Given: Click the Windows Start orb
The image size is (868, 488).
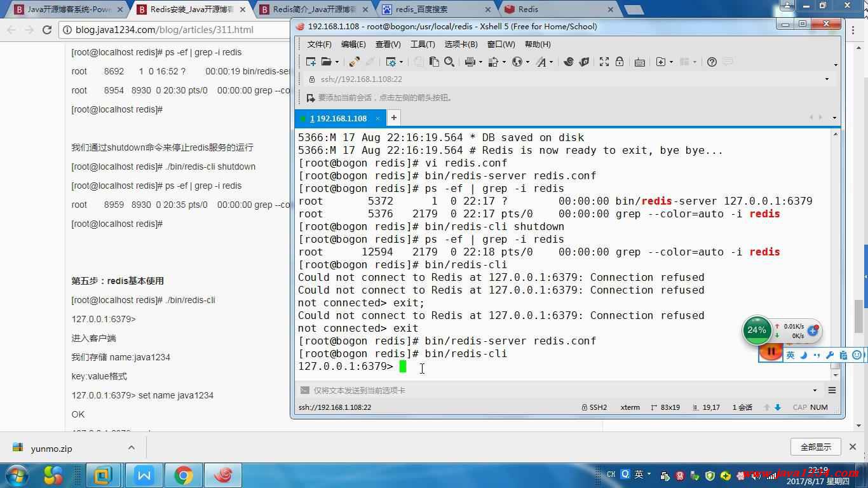Looking at the screenshot, I should pos(17,475).
